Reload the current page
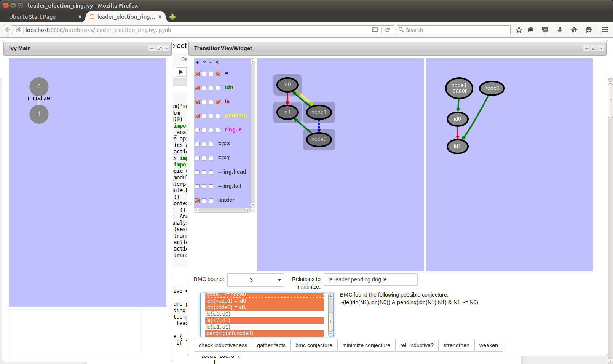The image size is (613, 364). click(387, 30)
